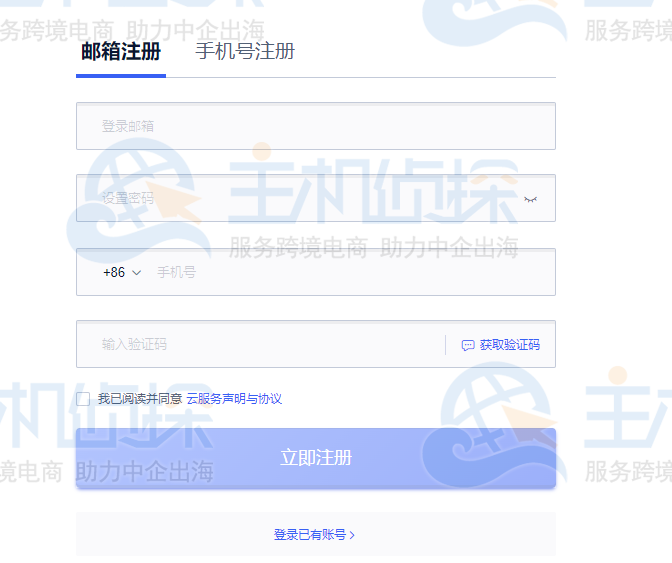Switch to the 手机号注册 tab
Image resolution: width=672 pixels, height=563 pixels.
click(245, 51)
